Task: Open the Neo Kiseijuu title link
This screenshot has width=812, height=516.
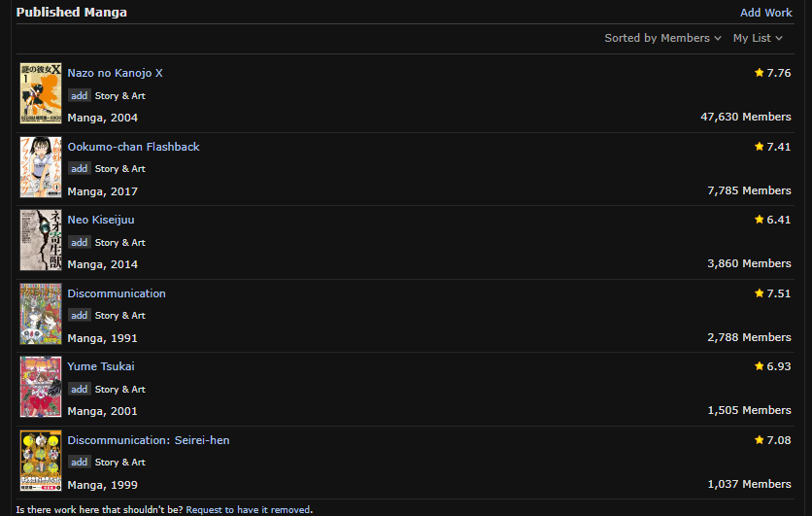Action: click(x=101, y=220)
